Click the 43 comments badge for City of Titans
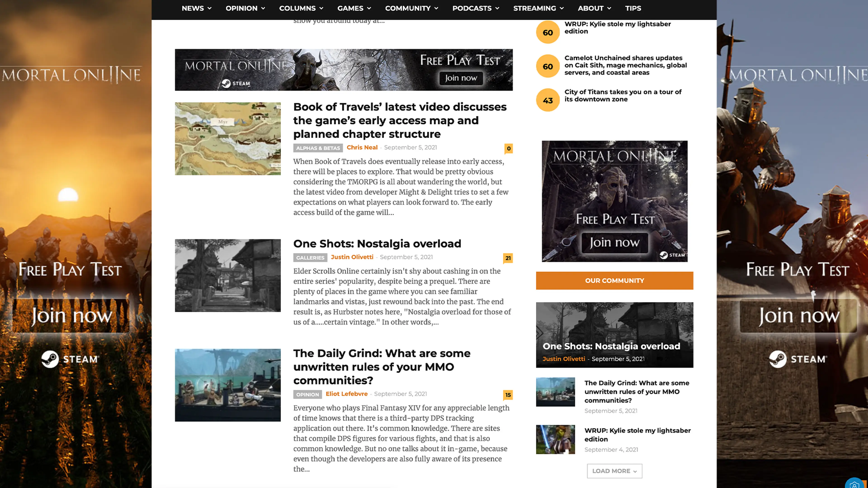 (x=547, y=100)
